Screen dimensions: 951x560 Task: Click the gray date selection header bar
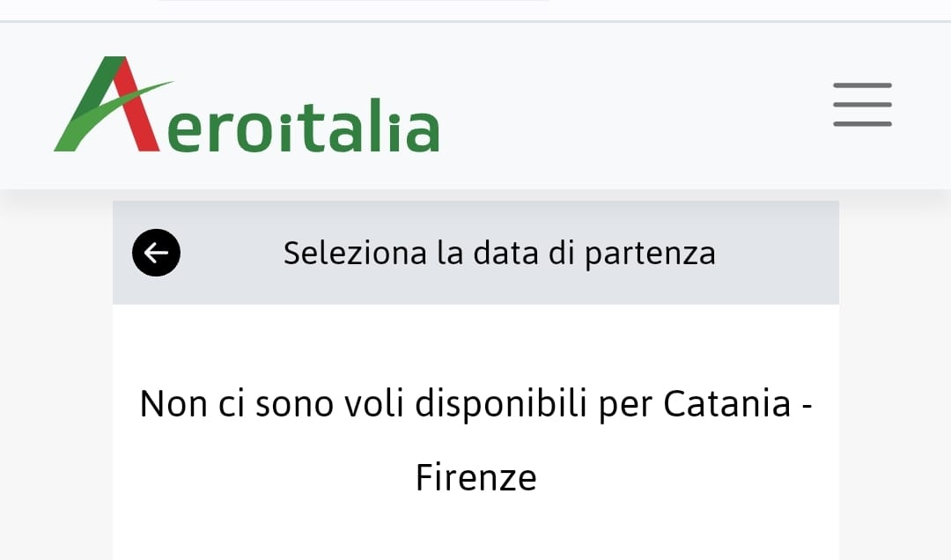click(x=775, y=254)
